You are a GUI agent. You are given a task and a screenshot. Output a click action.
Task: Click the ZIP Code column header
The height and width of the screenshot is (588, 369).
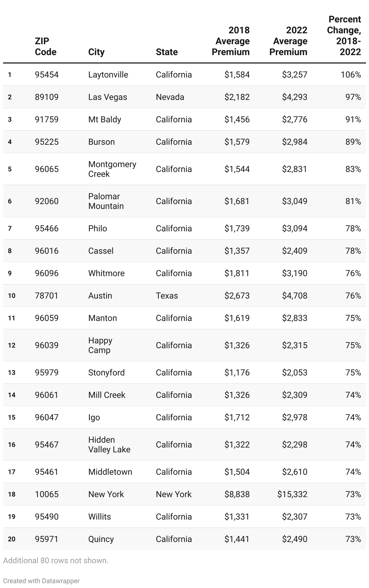(46, 46)
